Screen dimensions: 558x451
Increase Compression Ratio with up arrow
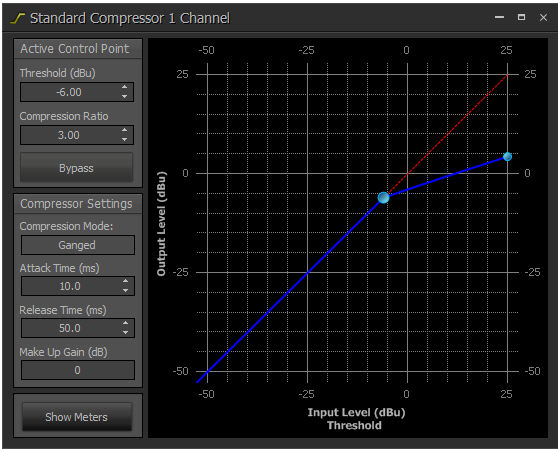pyautogui.click(x=124, y=130)
